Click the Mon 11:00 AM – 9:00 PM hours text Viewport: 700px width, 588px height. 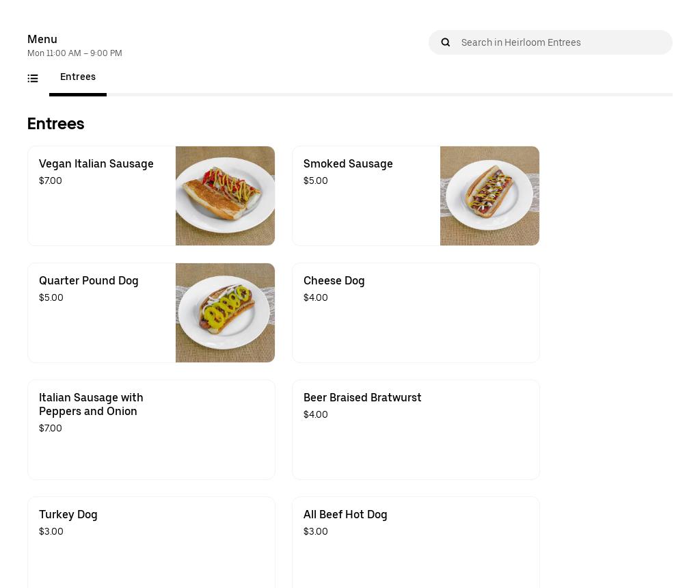pos(75,53)
